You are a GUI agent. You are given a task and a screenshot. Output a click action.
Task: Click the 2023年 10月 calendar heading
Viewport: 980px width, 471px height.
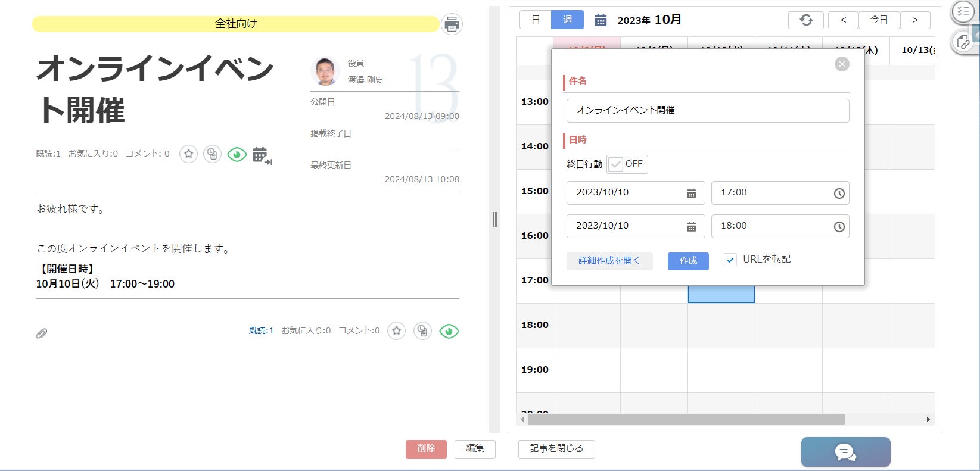tap(649, 20)
